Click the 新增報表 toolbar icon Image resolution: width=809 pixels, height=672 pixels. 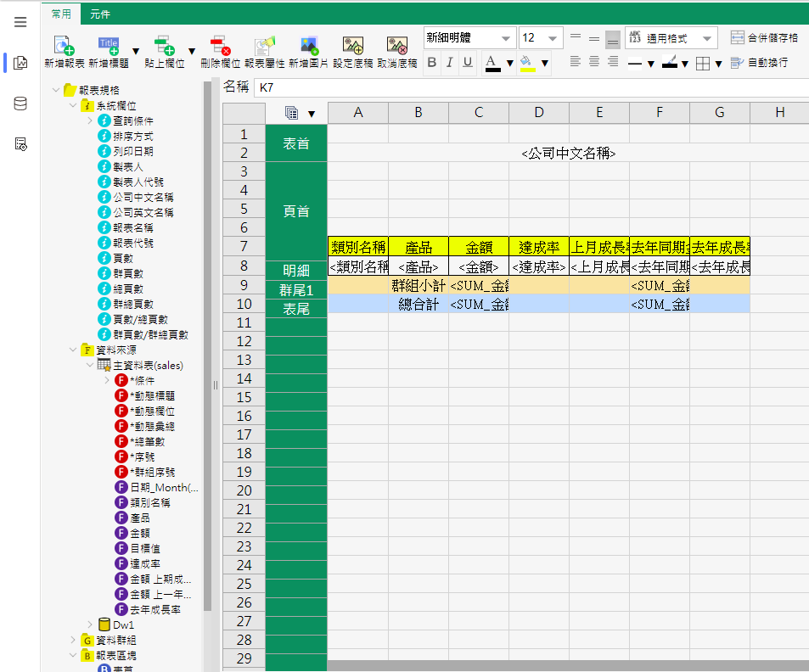coord(64,52)
